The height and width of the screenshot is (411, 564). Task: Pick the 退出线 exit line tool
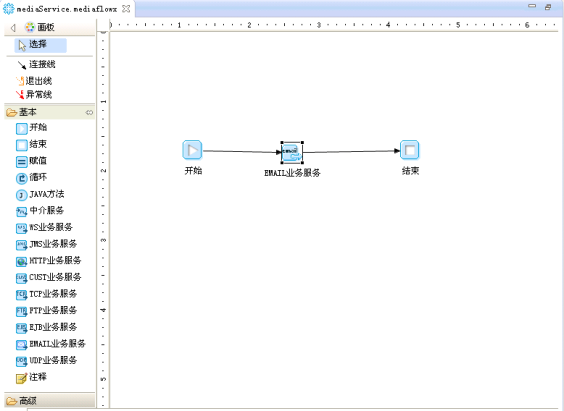(34, 81)
